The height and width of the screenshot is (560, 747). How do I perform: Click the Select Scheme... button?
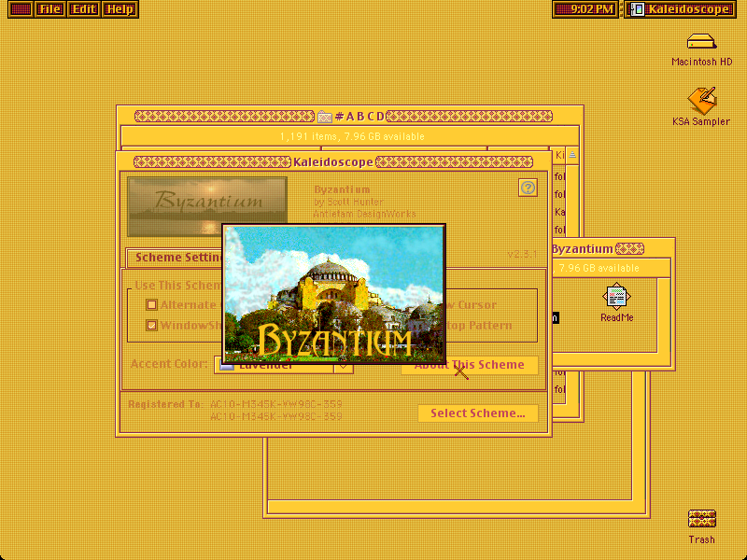478,413
